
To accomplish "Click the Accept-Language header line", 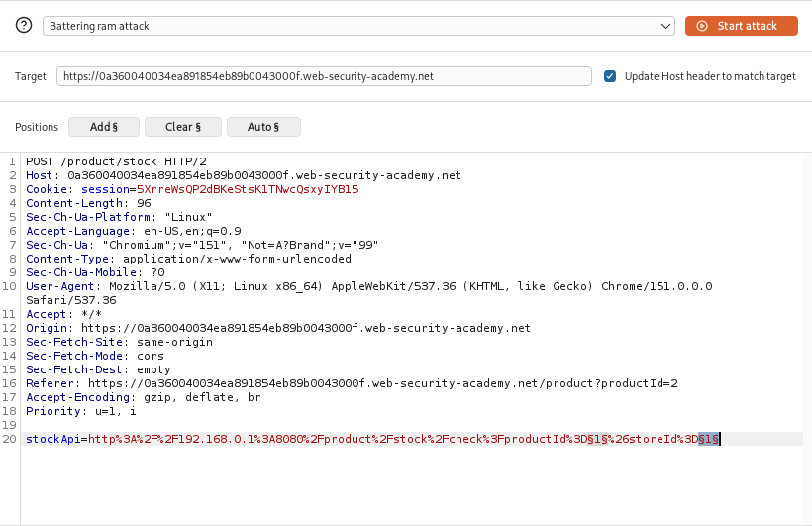I will (x=133, y=231).
